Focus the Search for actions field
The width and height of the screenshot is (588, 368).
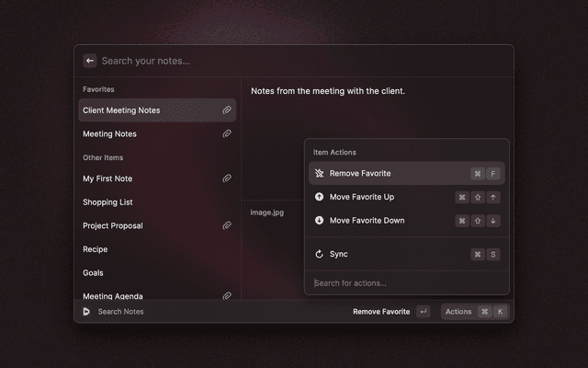click(404, 283)
